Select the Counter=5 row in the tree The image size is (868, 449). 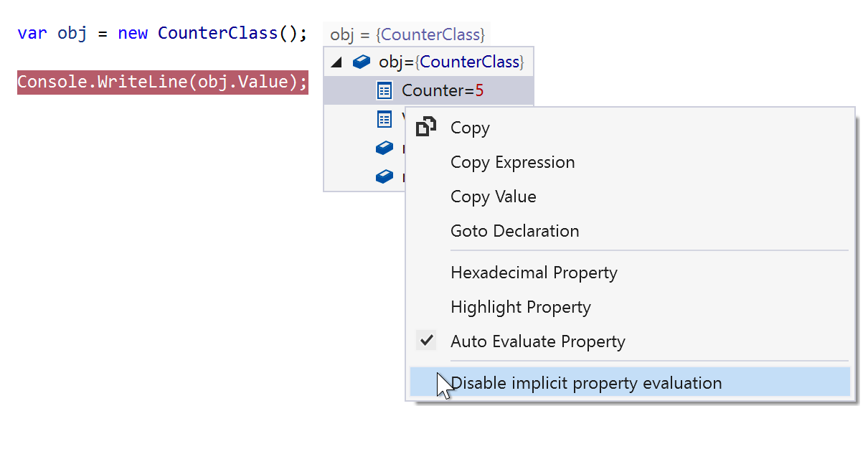coord(443,91)
